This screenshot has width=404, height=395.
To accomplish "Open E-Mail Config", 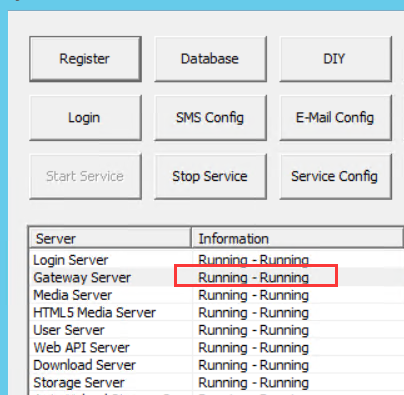I will pyautogui.click(x=335, y=118).
